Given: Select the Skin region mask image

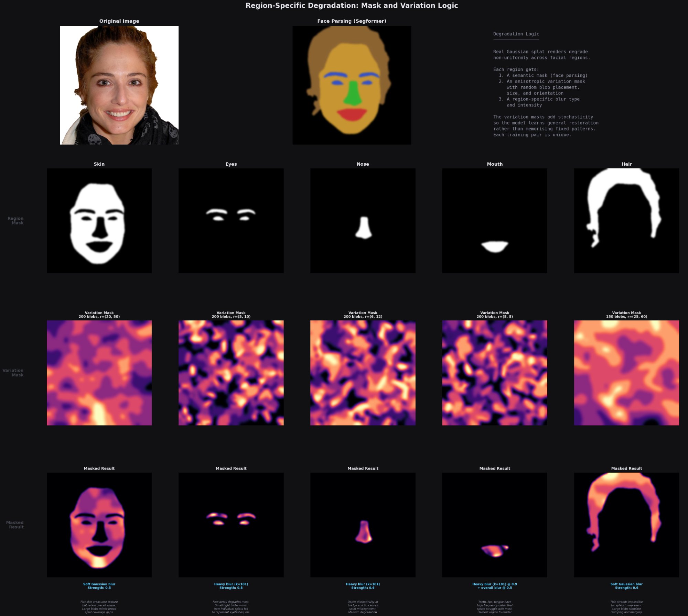Looking at the screenshot, I should point(99,221).
